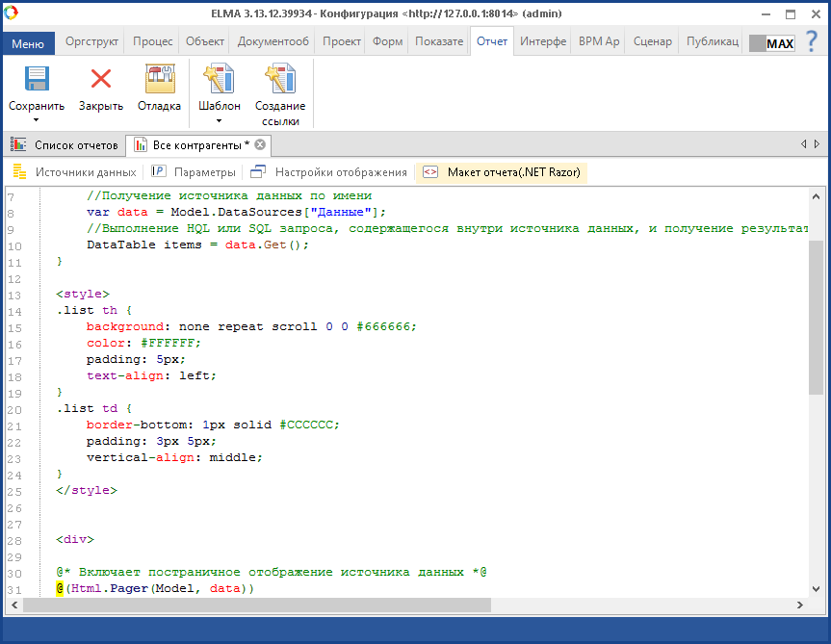Open the Меню main menu button
The width and height of the screenshot is (831, 644).
pyautogui.click(x=28, y=43)
